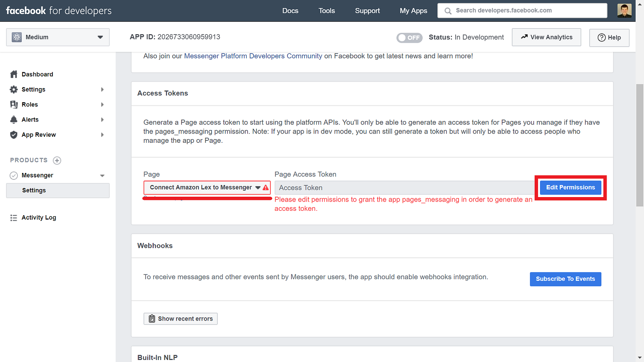This screenshot has height=362, width=644.
Task: Open the Docs menu
Action: pyautogui.click(x=290, y=11)
